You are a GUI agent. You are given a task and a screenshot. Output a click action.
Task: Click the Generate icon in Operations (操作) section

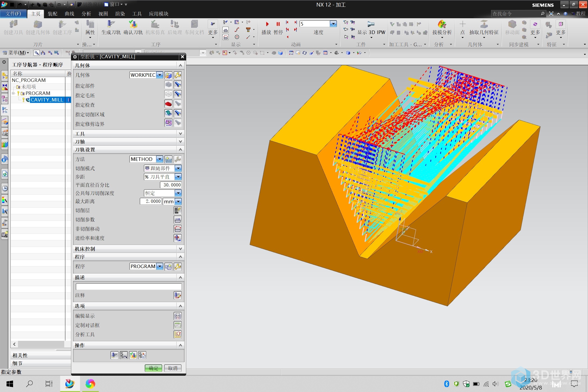(x=115, y=355)
